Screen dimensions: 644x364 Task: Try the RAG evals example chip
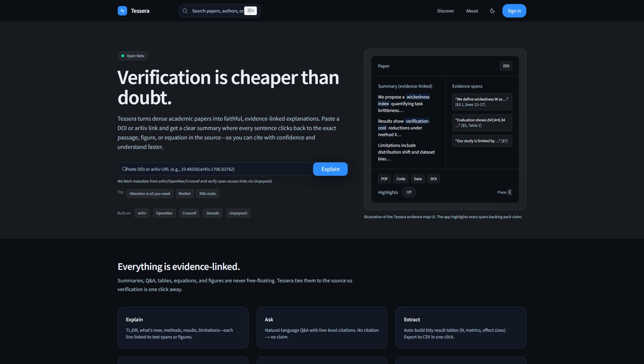pos(207,194)
